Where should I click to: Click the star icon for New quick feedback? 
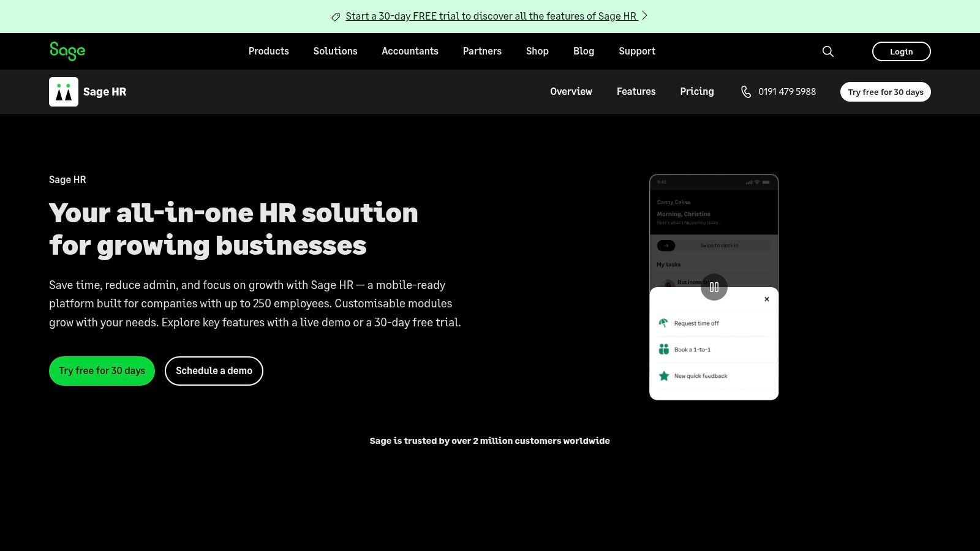point(663,376)
